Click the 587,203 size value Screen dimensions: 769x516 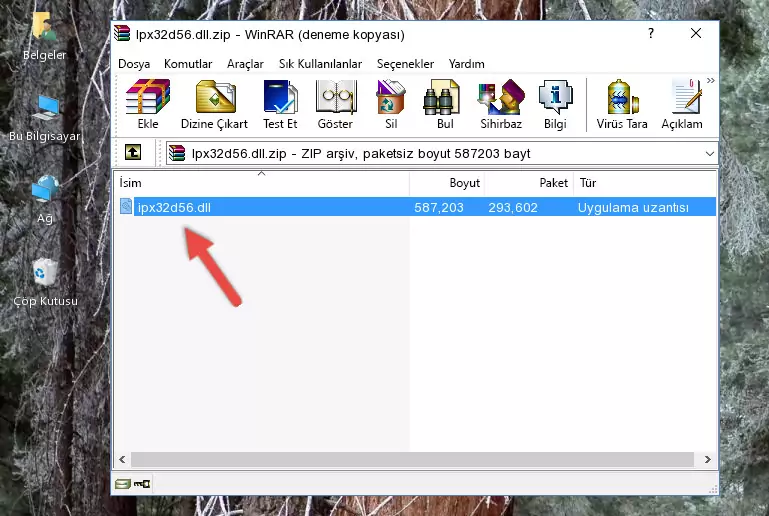(438, 207)
